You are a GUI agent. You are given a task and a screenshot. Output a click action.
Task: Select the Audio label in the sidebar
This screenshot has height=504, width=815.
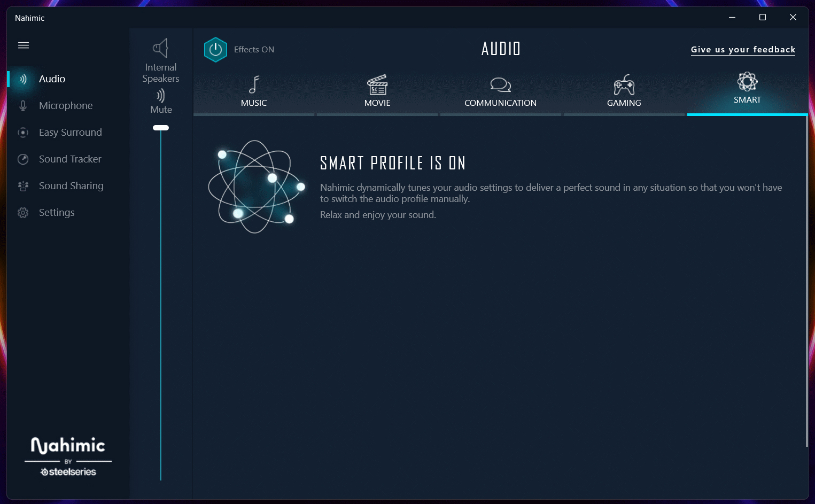pos(52,79)
